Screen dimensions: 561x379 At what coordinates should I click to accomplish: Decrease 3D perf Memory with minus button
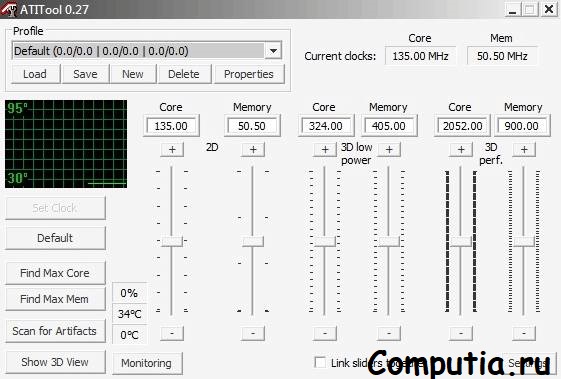[524, 334]
